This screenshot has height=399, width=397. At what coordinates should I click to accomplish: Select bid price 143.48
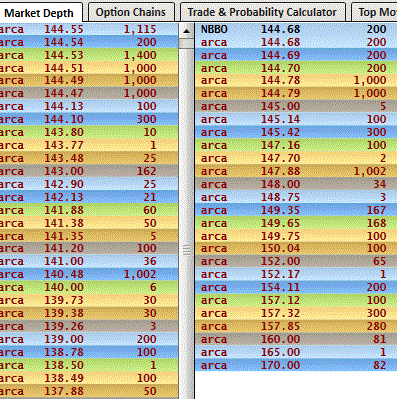tap(64, 158)
